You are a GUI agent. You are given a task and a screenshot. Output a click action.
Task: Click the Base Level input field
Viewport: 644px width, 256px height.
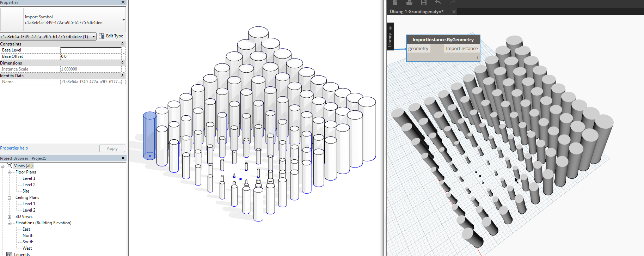[91, 50]
